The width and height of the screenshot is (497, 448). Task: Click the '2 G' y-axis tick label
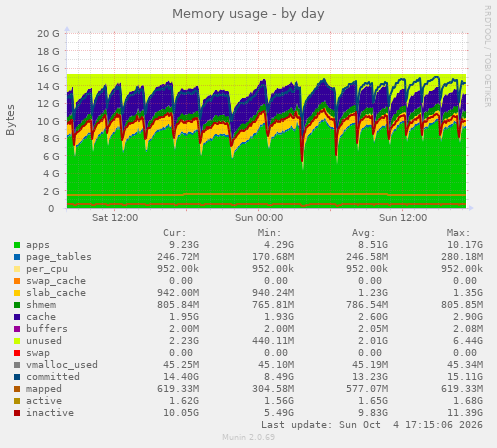click(x=51, y=191)
